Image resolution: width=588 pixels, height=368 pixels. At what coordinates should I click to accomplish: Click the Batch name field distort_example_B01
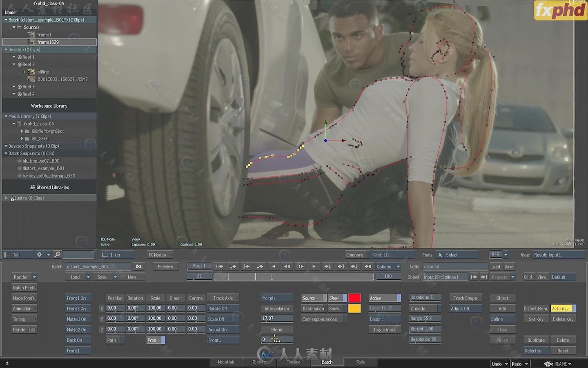point(98,267)
